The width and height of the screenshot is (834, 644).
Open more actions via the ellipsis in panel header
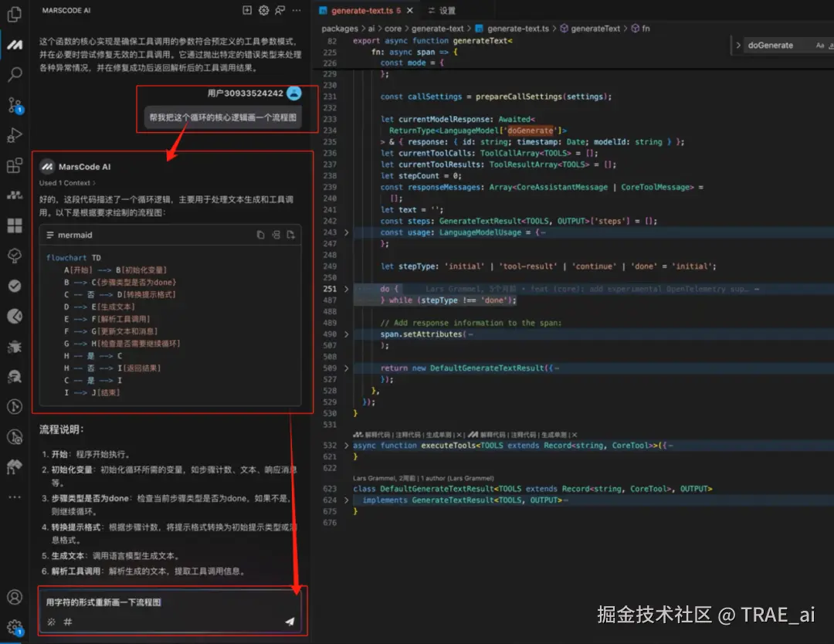[x=297, y=10]
